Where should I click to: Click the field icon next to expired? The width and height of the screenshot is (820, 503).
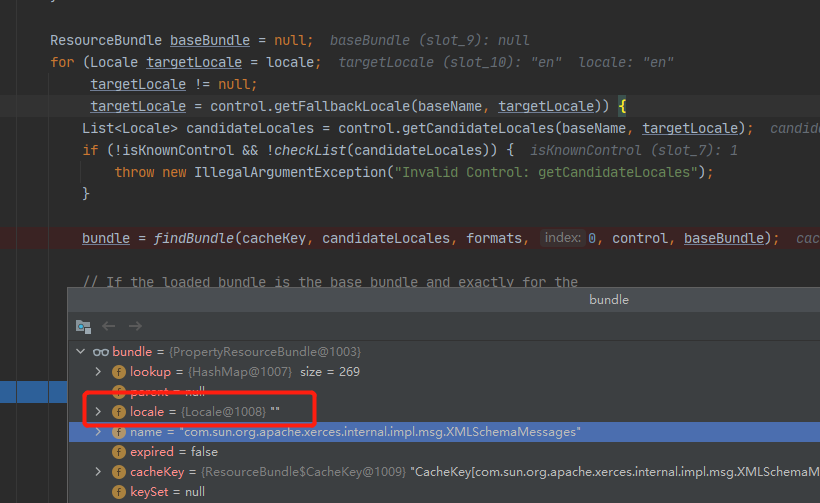[x=119, y=452]
